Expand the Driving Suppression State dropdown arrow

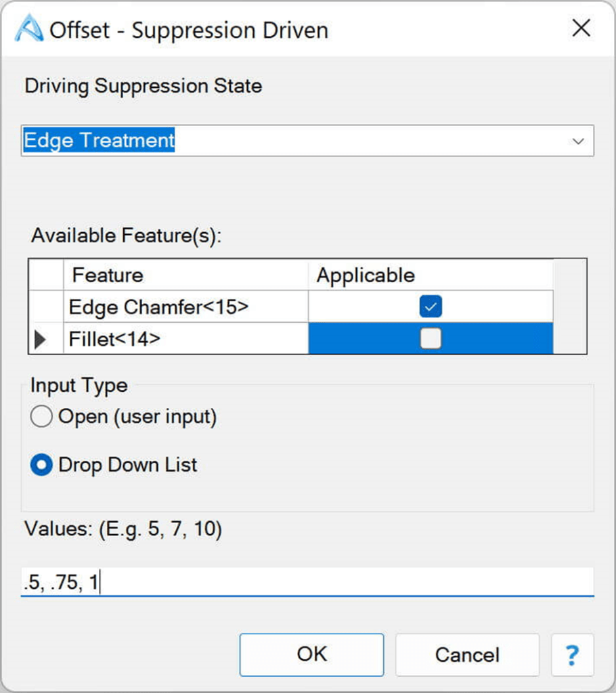click(578, 141)
